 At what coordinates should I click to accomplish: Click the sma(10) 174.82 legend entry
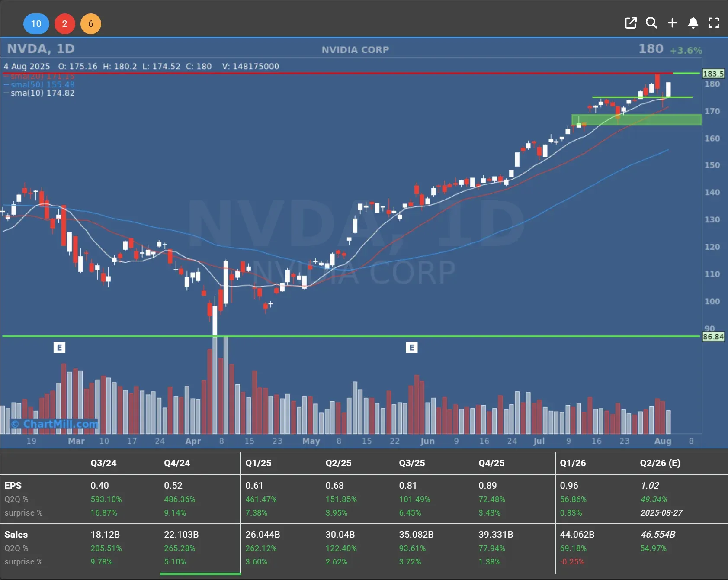(x=39, y=93)
